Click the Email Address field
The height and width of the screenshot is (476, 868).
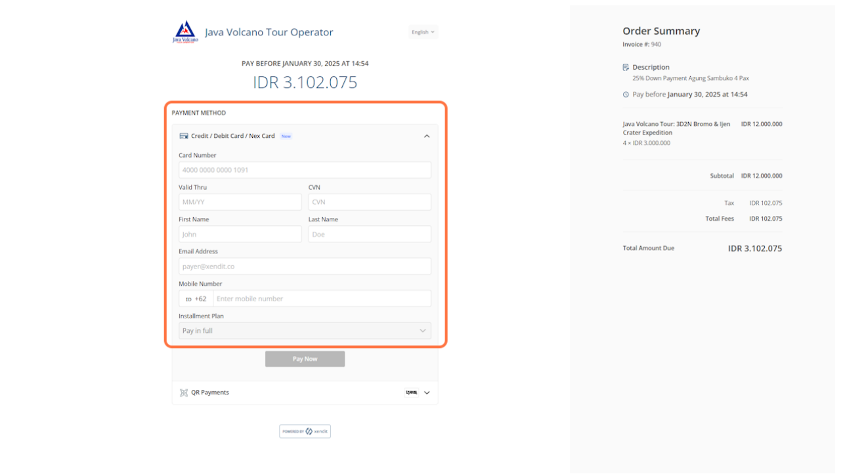(305, 266)
